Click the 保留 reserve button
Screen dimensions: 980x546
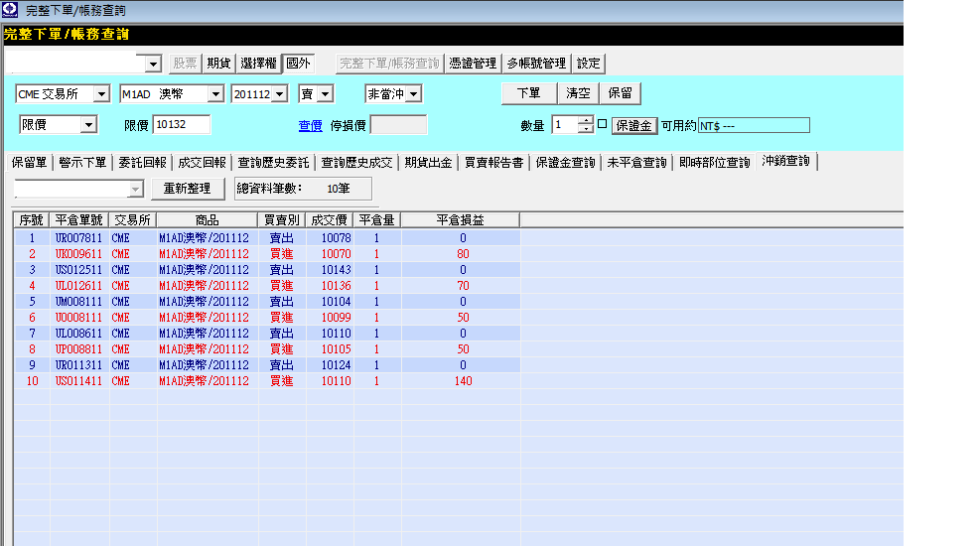click(620, 93)
